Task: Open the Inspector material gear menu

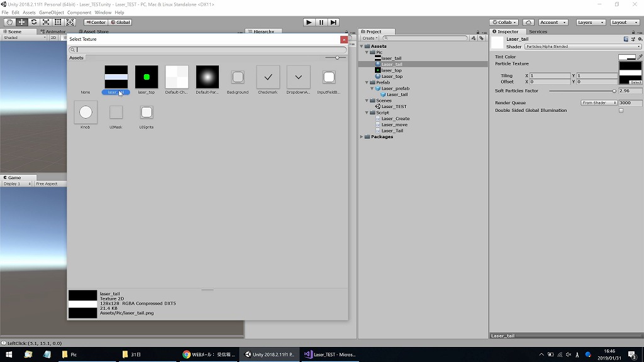Action: coord(640,39)
